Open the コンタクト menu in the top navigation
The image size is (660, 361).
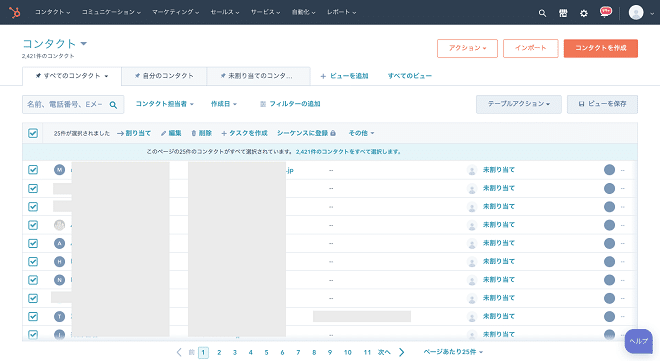[x=52, y=12]
